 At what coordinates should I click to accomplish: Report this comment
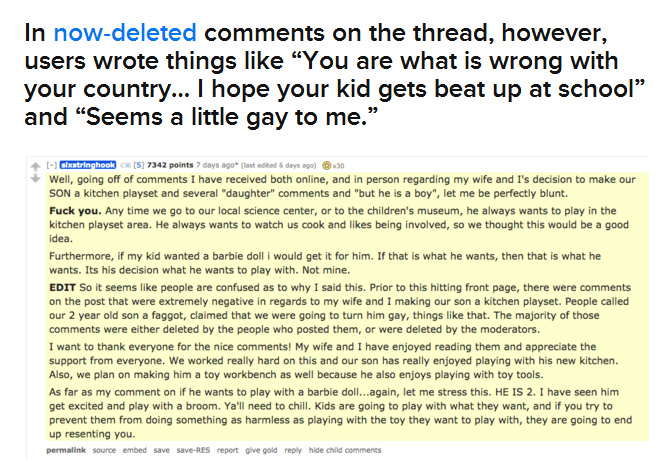coord(228,451)
